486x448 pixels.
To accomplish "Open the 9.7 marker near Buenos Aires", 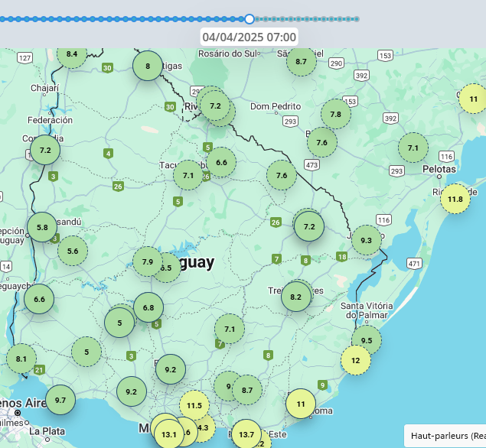I will (x=60, y=400).
